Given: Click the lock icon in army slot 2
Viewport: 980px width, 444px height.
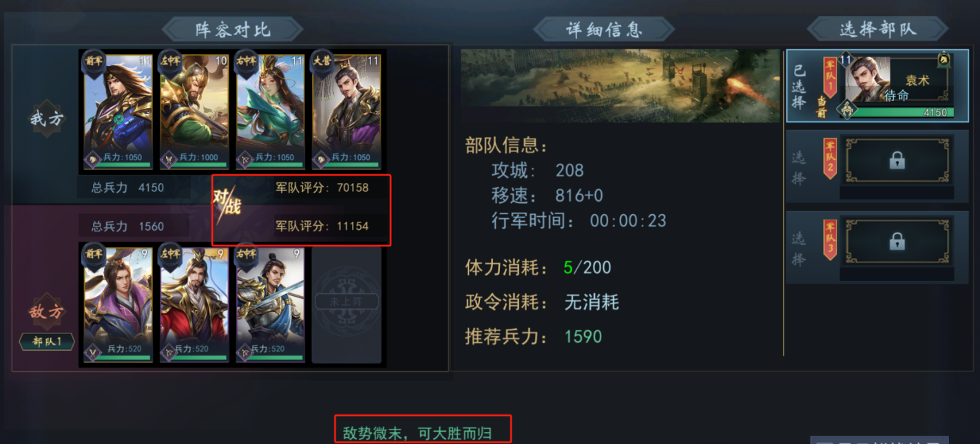Looking at the screenshot, I should [897, 160].
